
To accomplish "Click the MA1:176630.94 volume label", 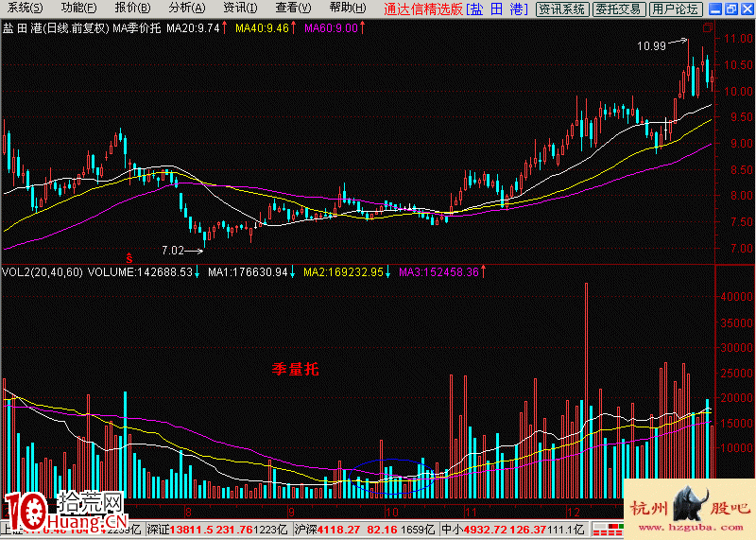I will [x=248, y=272].
